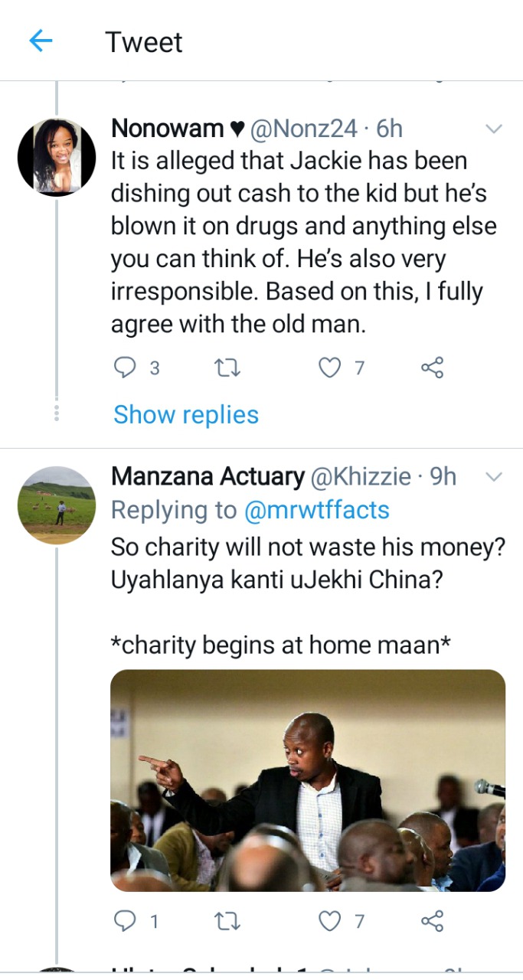Reply to Nonowam's tweet via comment icon

tap(124, 368)
